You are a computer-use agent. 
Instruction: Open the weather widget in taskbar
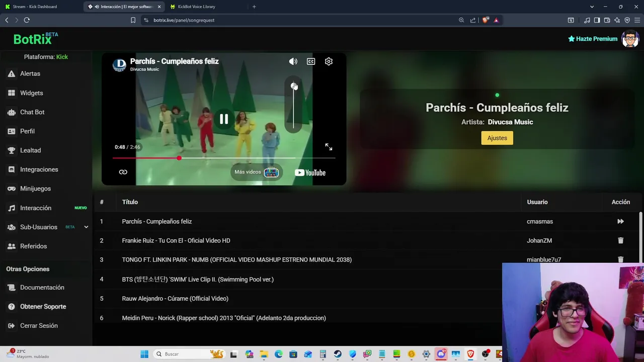(x=28, y=354)
